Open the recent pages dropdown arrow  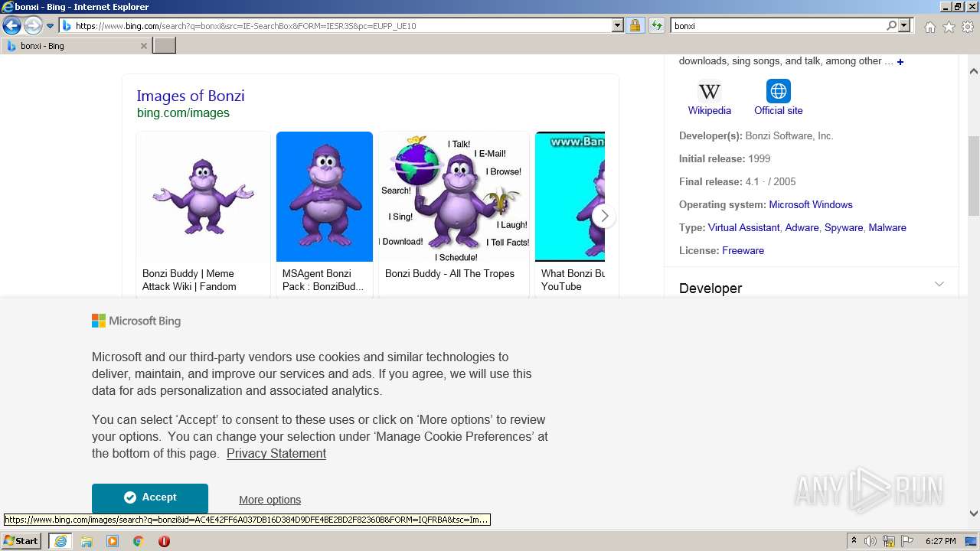pyautogui.click(x=51, y=26)
